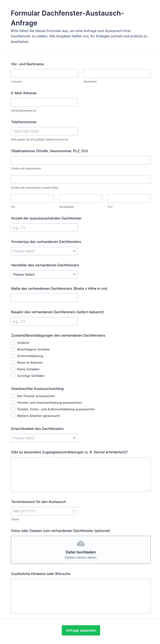
Task: Check Weitere Arbeiten gewünscht
Action: pos(13,416)
